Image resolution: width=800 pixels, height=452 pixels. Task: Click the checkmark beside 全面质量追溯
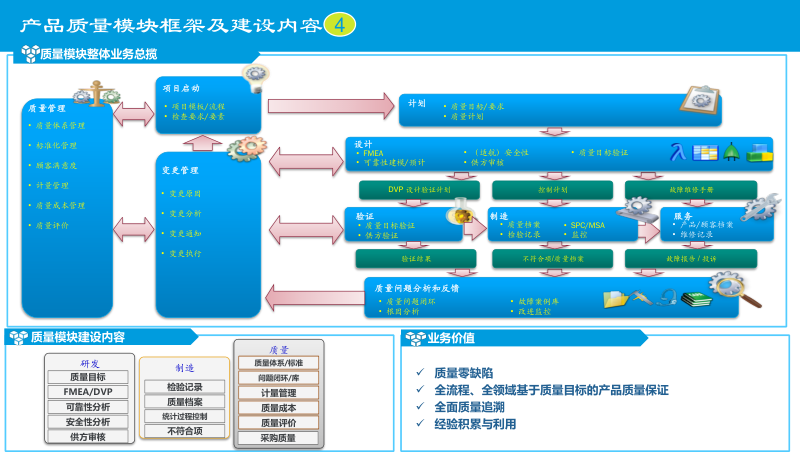point(420,406)
